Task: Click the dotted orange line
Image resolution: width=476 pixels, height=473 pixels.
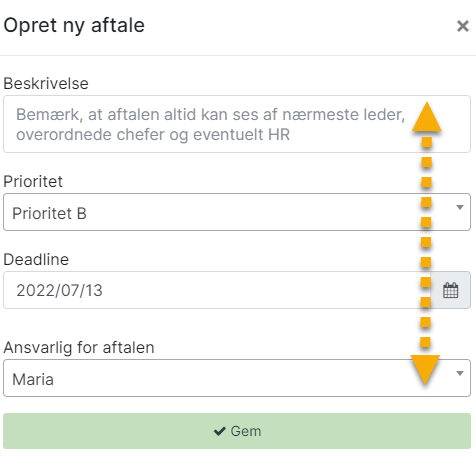Action: [x=426, y=243]
